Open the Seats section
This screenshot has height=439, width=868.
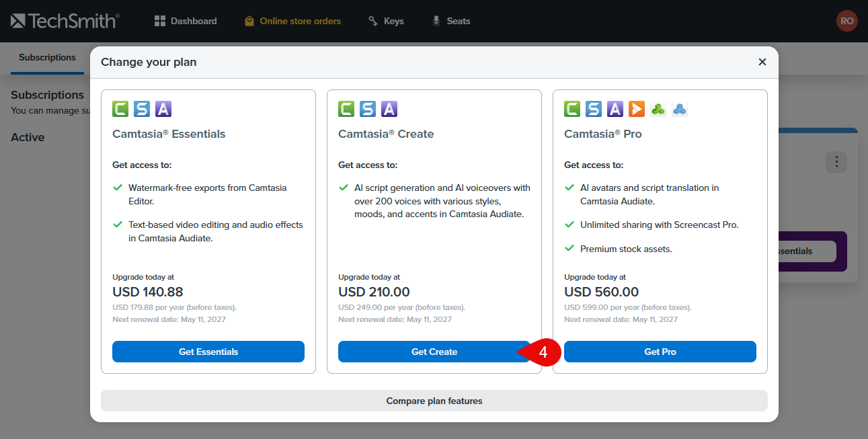click(450, 21)
